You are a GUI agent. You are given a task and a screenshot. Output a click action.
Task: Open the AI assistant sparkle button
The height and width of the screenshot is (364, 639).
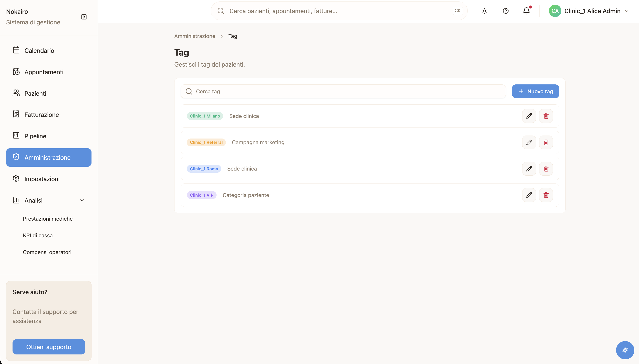[625, 350]
